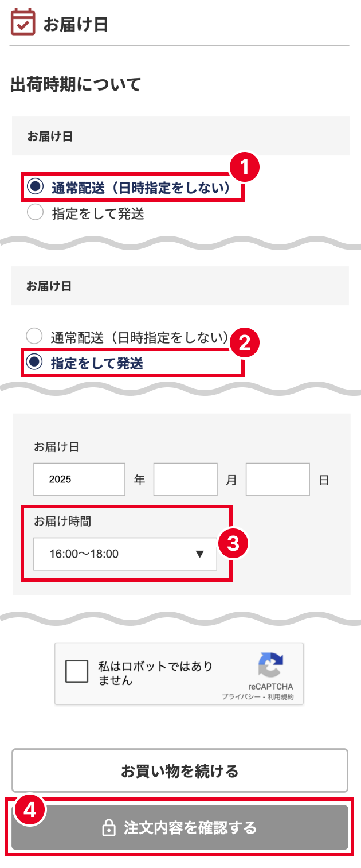The height and width of the screenshot is (868, 361).
Task: Click the 注文内容を確認する button
Action: pos(180,827)
